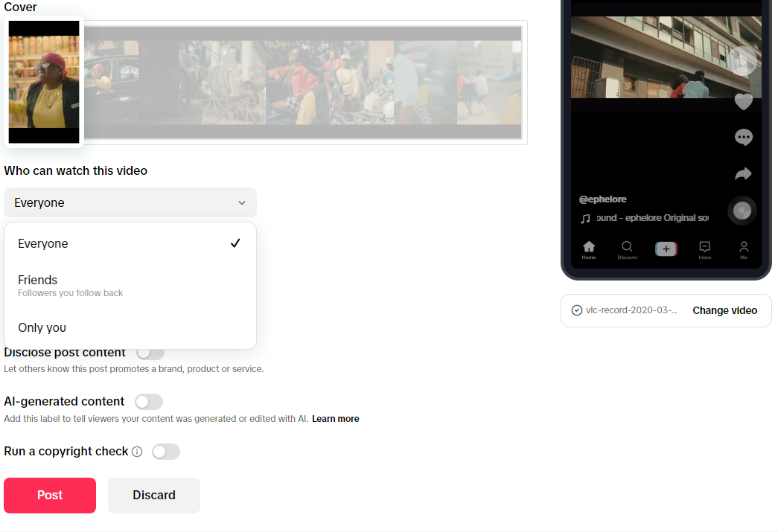Click the plus create button in preview

(666, 249)
